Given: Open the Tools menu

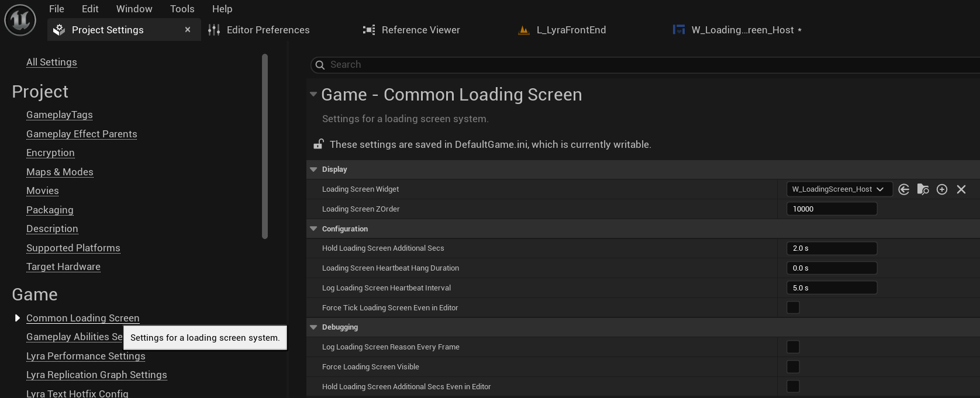Looking at the screenshot, I should pos(182,9).
